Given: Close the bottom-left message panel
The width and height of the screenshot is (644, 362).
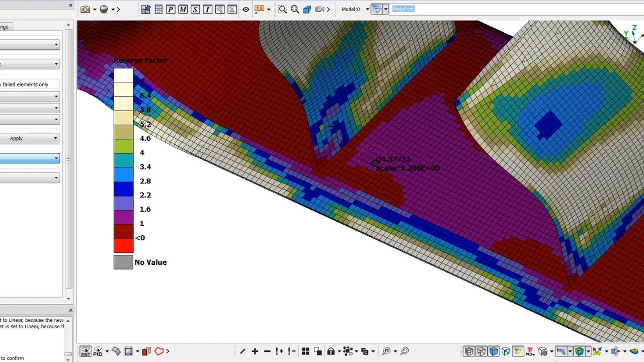Looking at the screenshot, I should (70, 311).
